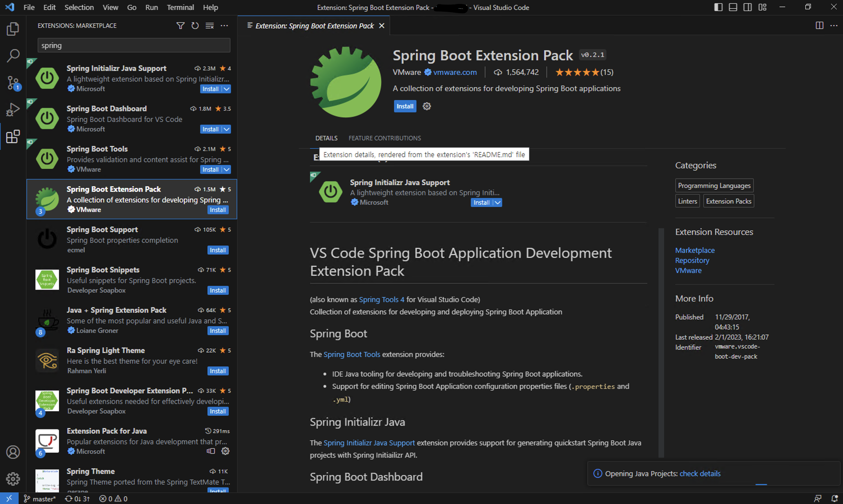This screenshot has height=504, width=843.
Task: Install the Spring Boot Extension Pack
Action: pos(405,106)
